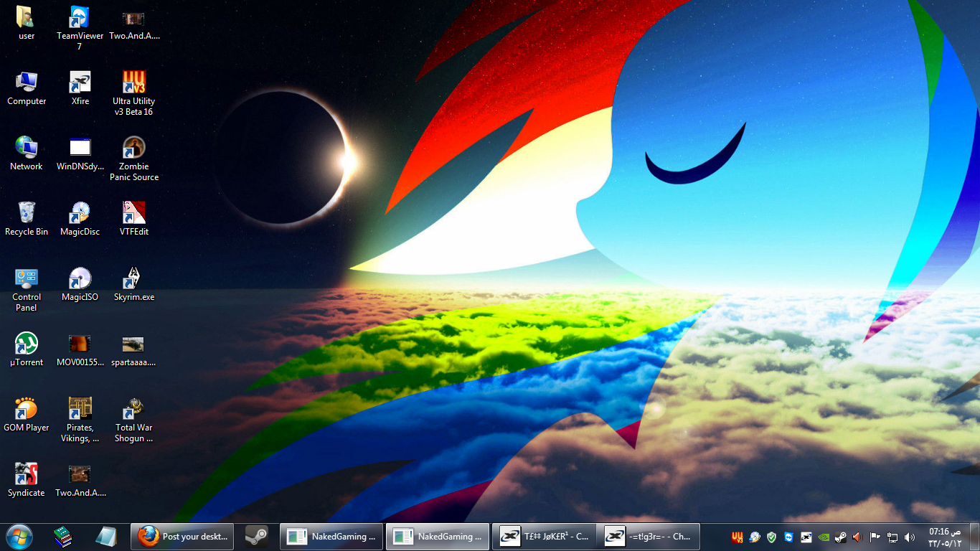Open the green shield security tray icon
The width and height of the screenshot is (980, 551).
[x=772, y=537]
